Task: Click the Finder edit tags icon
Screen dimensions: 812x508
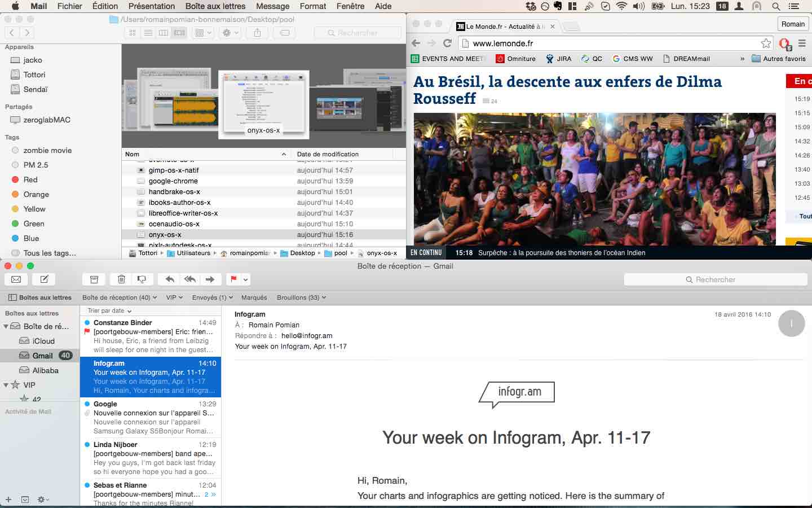Action: click(x=285, y=33)
